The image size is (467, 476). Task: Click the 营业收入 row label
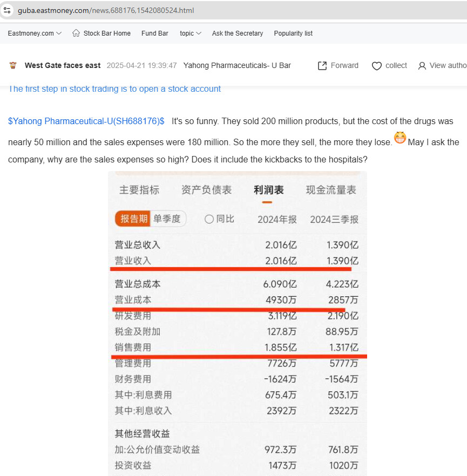coord(133,261)
